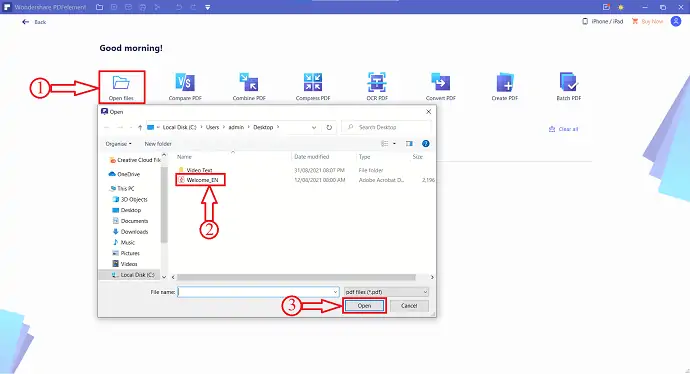
Task: Click admin in the address breadcrumb
Action: click(x=236, y=127)
